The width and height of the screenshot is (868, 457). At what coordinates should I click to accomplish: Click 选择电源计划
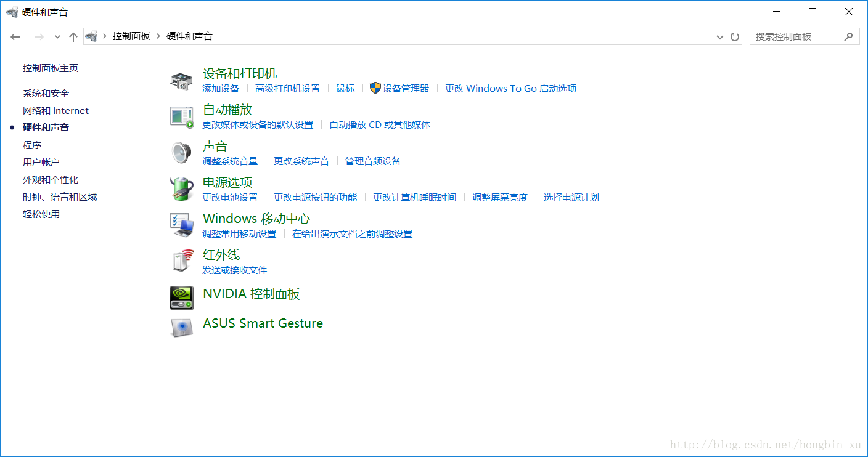(571, 198)
